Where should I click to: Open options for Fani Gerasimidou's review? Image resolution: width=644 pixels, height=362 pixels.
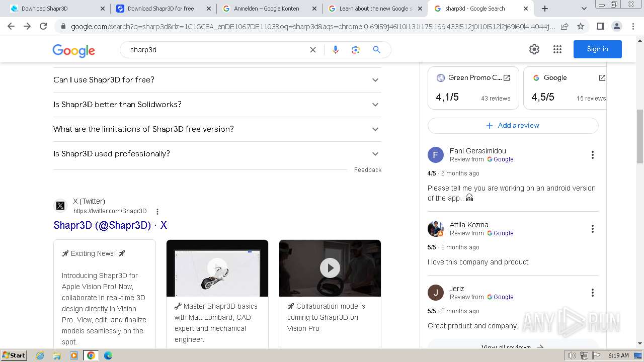(x=593, y=155)
